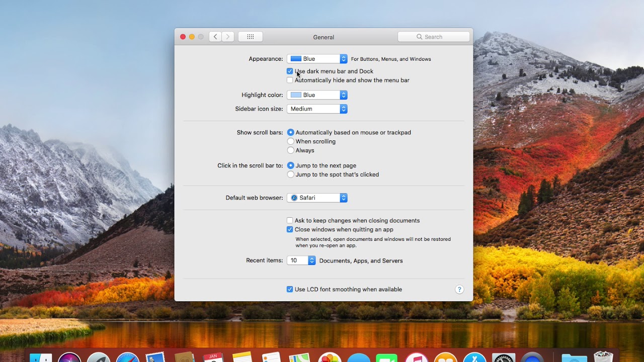
Task: Open the help question mark button
Action: click(x=459, y=290)
